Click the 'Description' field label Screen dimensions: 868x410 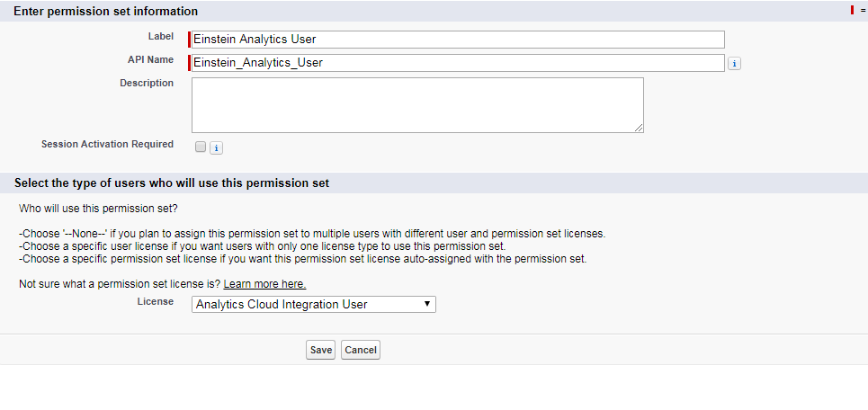pyautogui.click(x=147, y=83)
